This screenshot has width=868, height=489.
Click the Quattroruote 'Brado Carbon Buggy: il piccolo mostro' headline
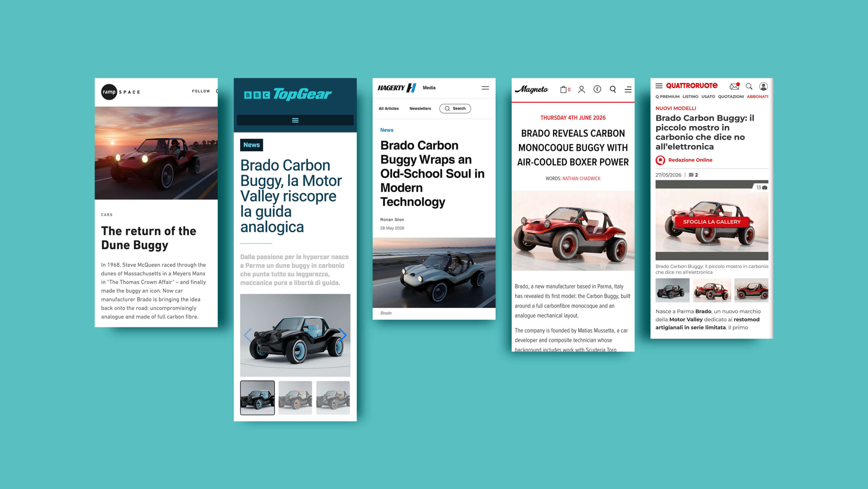(x=705, y=132)
